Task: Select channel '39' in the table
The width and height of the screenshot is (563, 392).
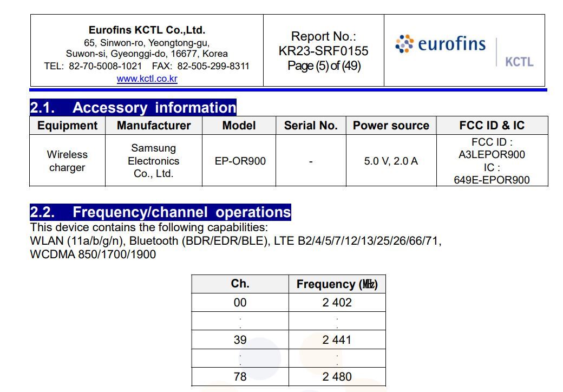Action: tap(240, 339)
